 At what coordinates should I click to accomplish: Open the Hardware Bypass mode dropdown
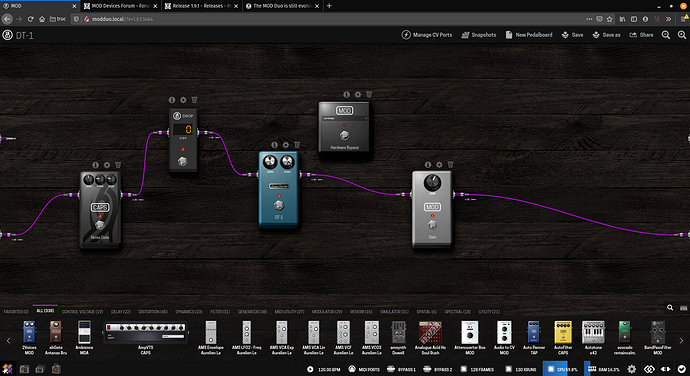point(345,118)
